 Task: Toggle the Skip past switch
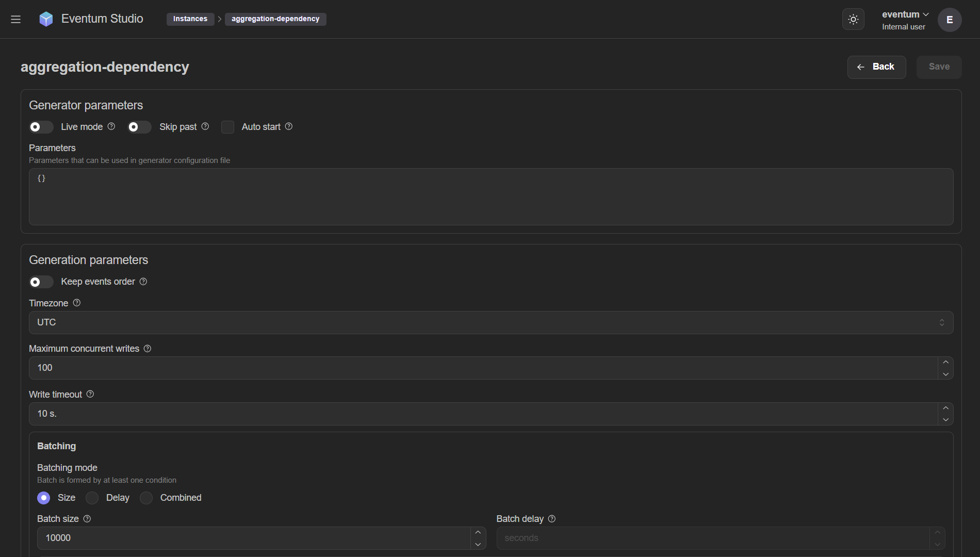click(139, 127)
